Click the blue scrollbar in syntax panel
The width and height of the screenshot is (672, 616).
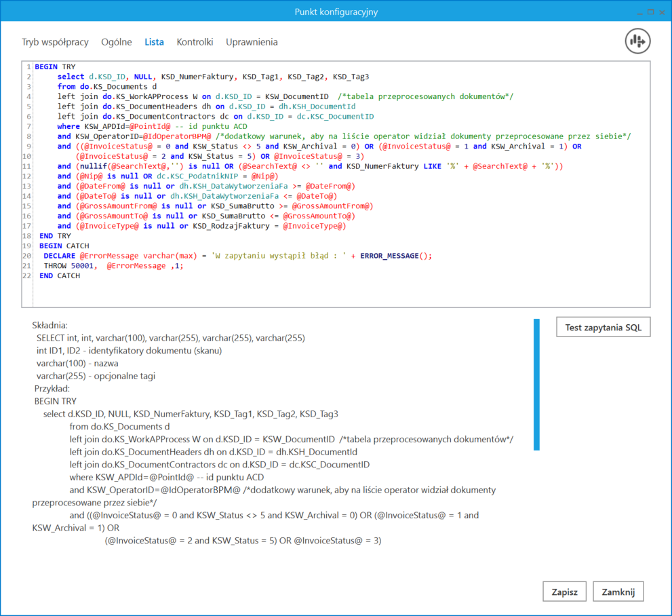click(x=536, y=384)
